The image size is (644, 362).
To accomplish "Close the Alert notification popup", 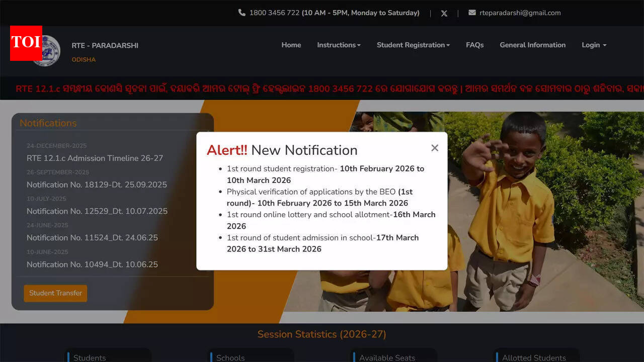I will (x=435, y=148).
